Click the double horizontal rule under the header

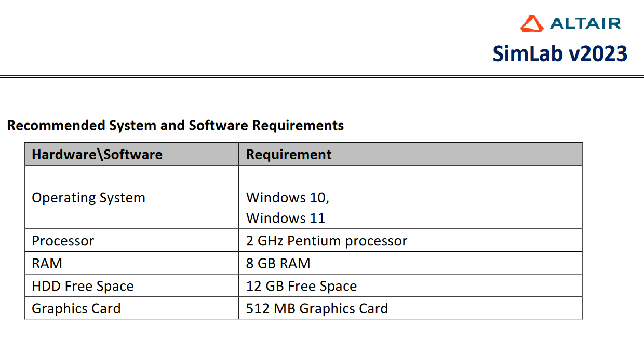coord(322,77)
